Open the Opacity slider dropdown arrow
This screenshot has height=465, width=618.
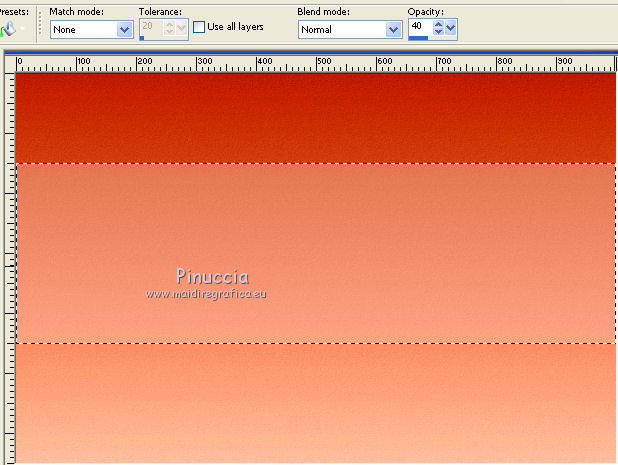(450, 28)
